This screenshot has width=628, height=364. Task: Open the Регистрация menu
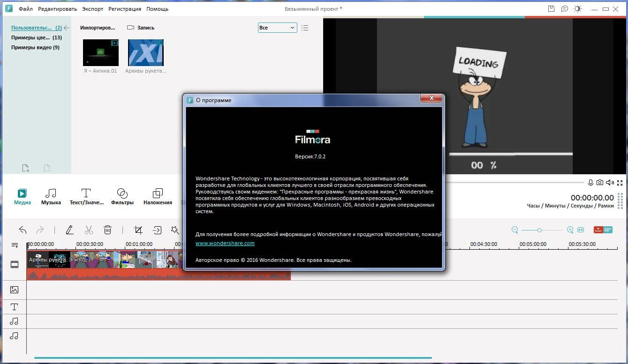pos(125,9)
